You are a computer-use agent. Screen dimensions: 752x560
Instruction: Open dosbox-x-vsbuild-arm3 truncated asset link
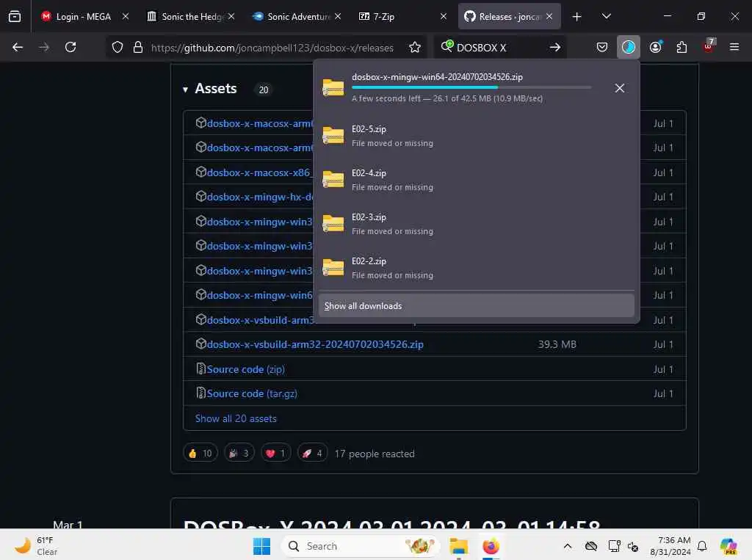pos(260,320)
